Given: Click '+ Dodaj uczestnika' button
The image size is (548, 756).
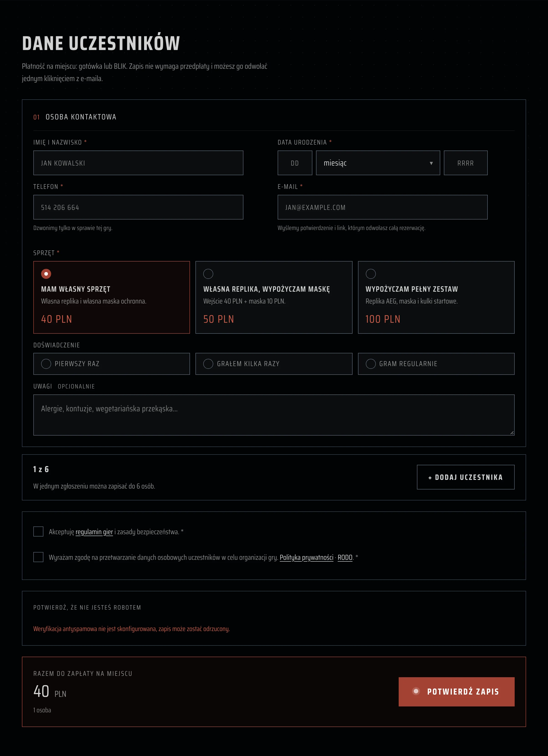Looking at the screenshot, I should [466, 477].
